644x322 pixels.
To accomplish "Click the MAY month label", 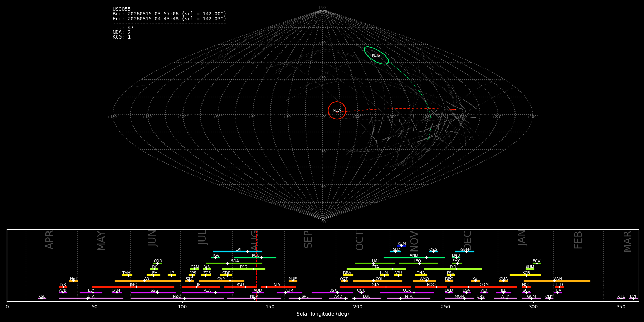I will [x=101, y=241].
